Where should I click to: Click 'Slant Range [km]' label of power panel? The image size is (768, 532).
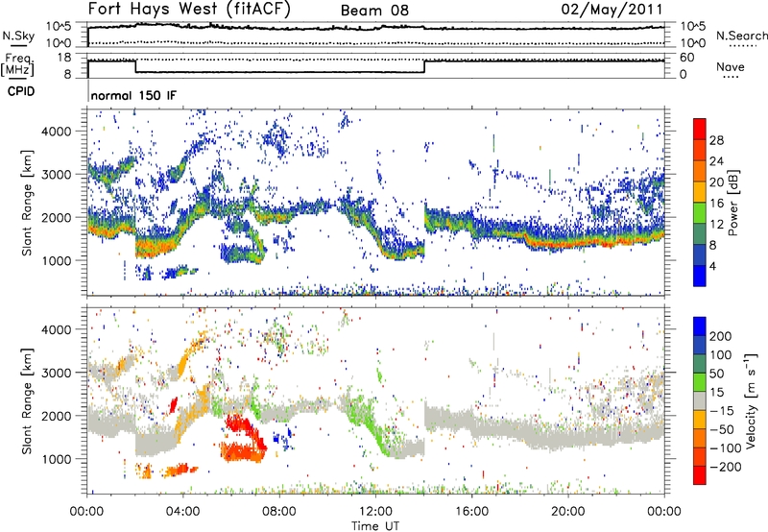tap(27, 203)
